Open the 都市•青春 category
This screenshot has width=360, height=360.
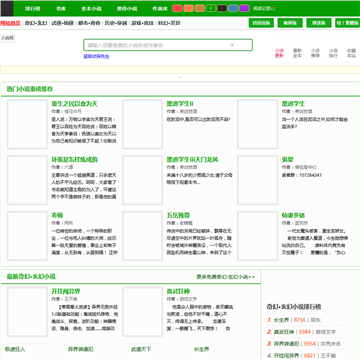point(89,23)
